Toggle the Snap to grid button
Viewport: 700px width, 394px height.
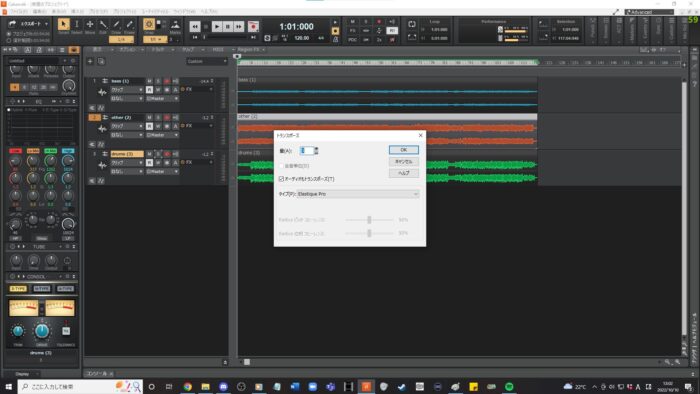149,24
